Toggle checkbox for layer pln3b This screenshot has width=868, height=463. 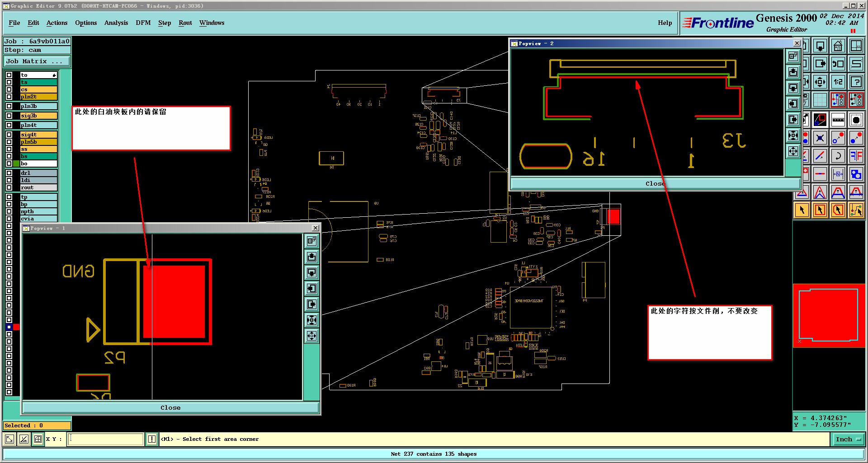click(9, 106)
